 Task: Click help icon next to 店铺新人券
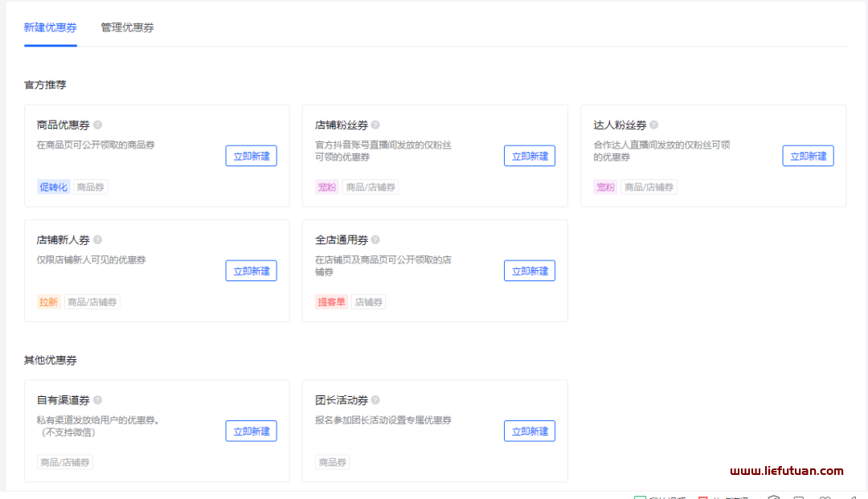pyautogui.click(x=97, y=239)
